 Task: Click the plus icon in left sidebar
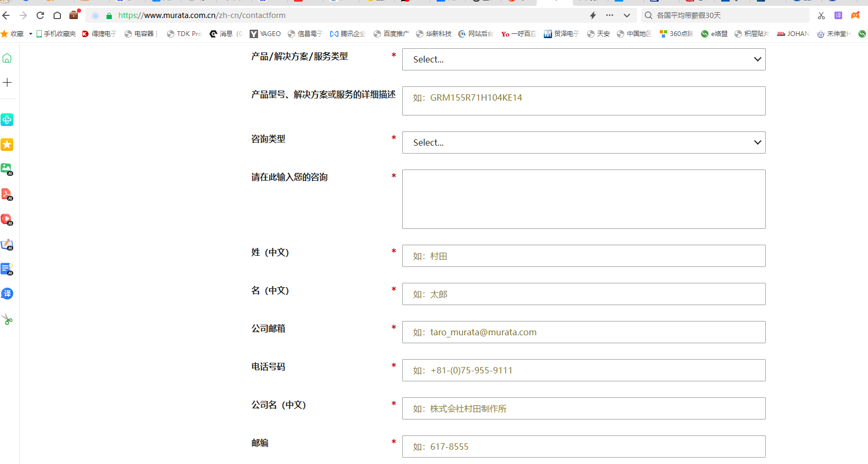coord(7,83)
